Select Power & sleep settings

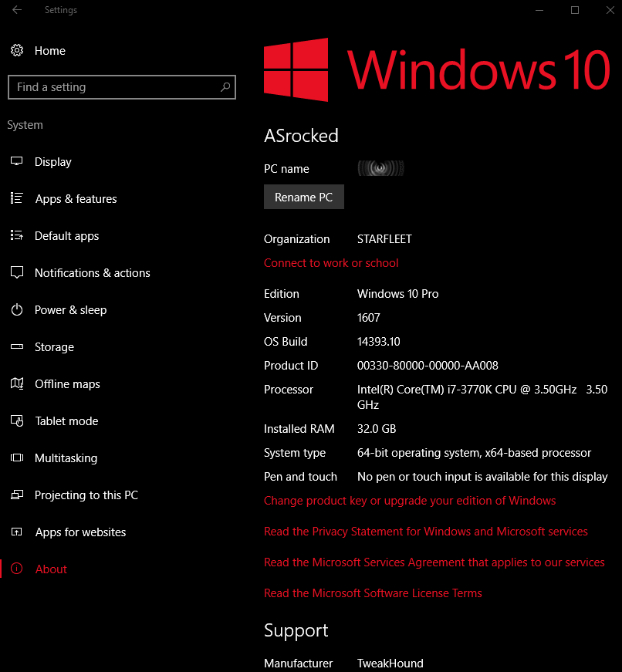(71, 310)
